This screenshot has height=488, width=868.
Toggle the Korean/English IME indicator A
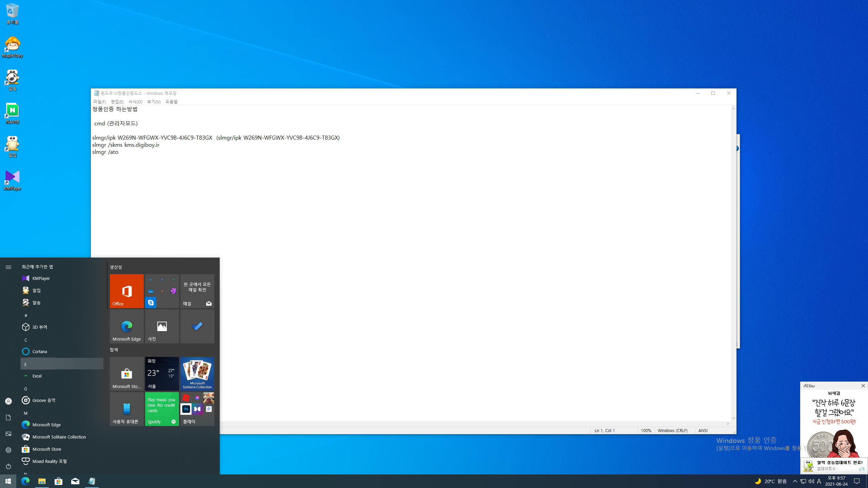[819, 481]
